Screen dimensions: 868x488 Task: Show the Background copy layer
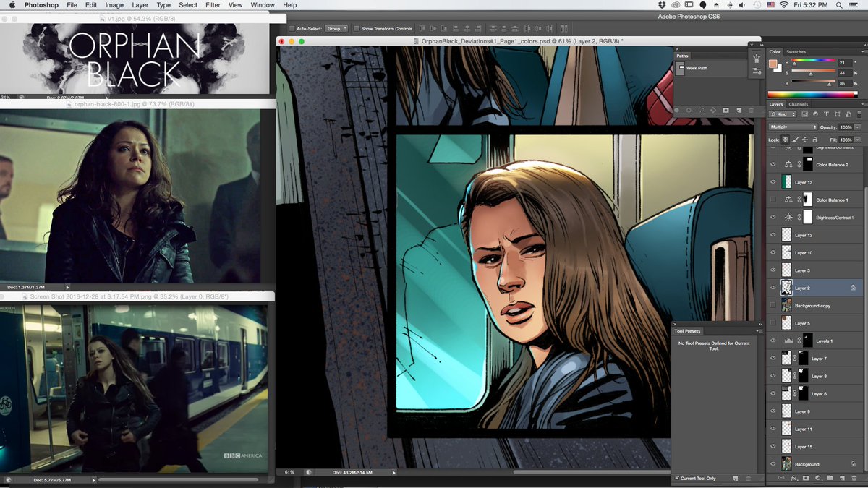point(773,306)
